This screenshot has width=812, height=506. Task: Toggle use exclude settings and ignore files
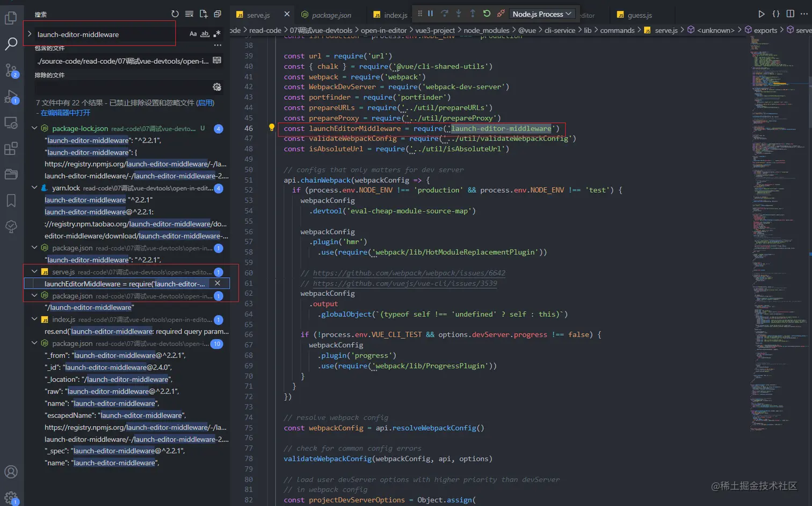[x=217, y=87]
